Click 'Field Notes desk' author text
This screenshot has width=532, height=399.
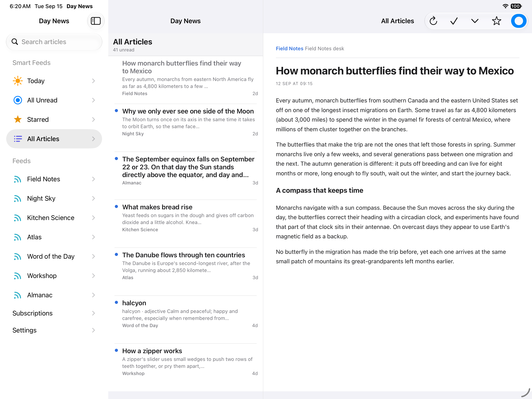324,49
